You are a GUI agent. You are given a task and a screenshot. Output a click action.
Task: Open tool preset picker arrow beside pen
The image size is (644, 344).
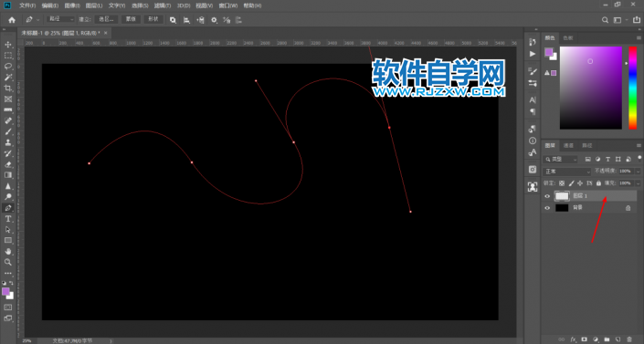(x=38, y=20)
